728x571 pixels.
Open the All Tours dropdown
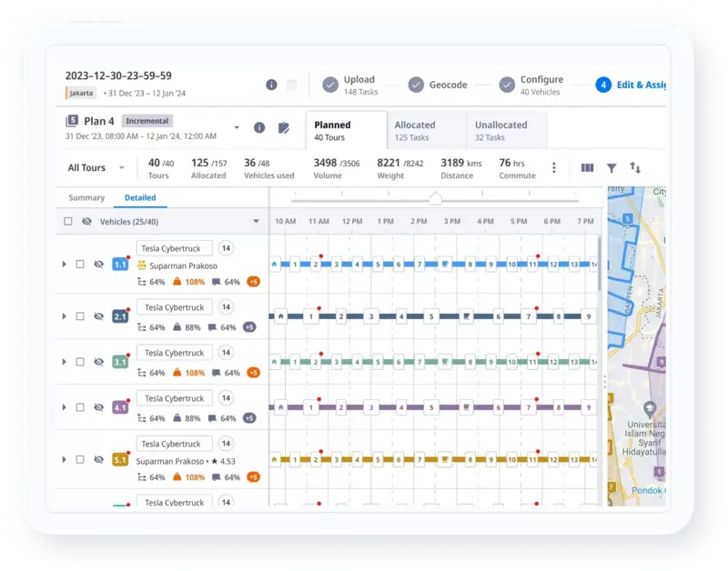[93, 167]
